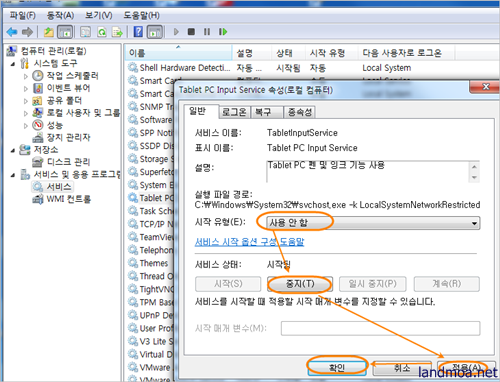Click the 적용(A) button
Screen dimensions: 500x382
point(466,367)
